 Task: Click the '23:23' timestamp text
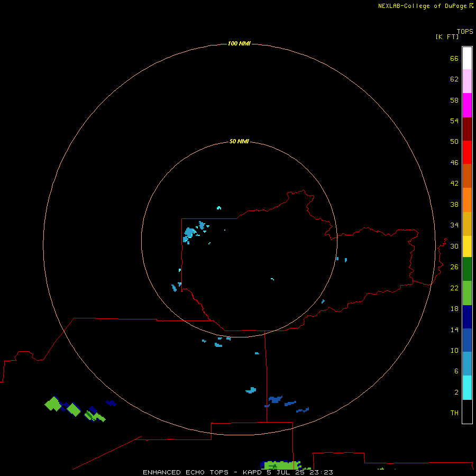pyautogui.click(x=321, y=472)
